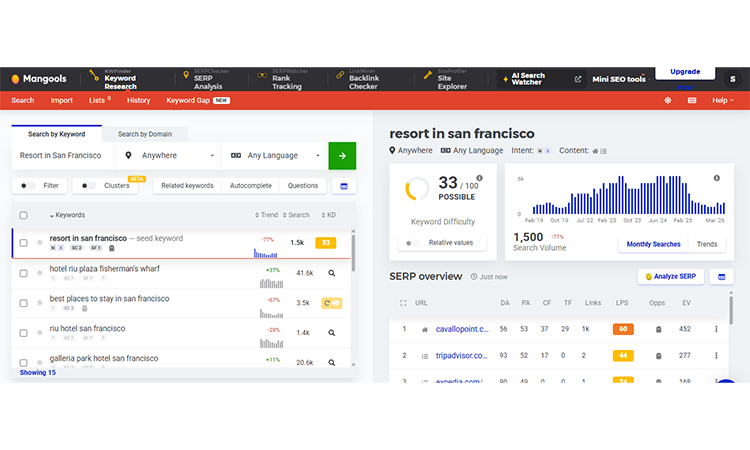
Task: Open Mini SEO tools
Action: point(619,79)
